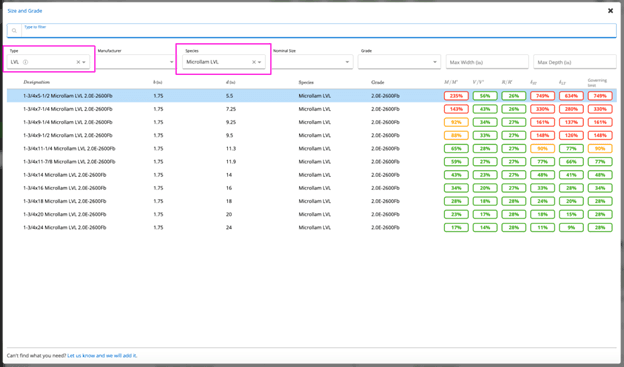The width and height of the screenshot is (624, 367).
Task: Close the Size and Grade dialog
Action: [x=610, y=11]
